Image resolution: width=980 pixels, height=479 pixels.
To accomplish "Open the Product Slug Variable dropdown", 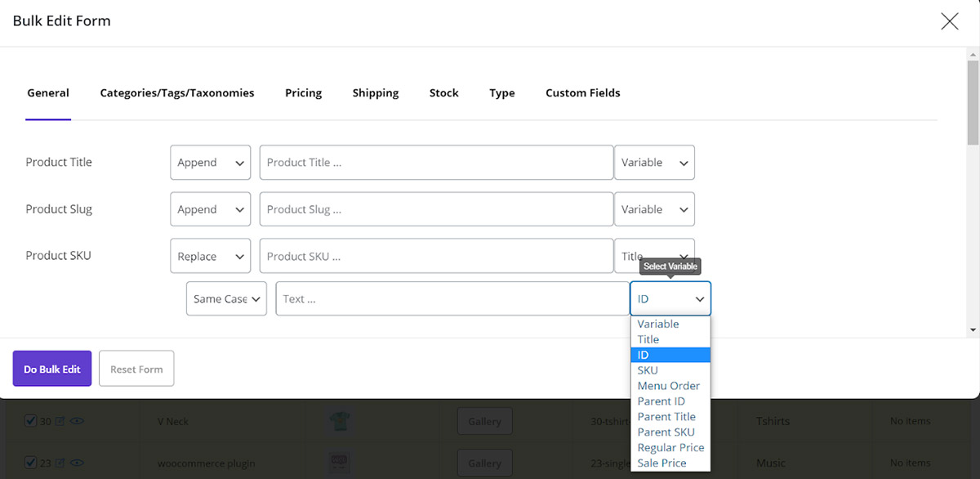I will 654,209.
